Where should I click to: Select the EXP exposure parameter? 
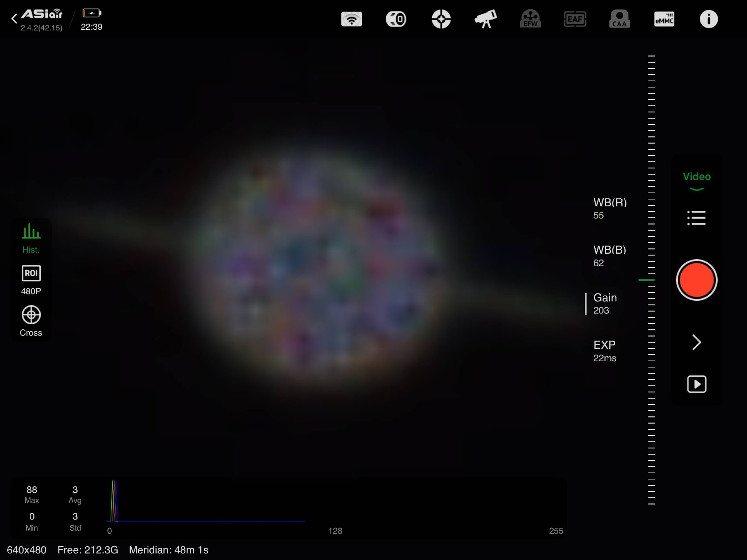coord(605,351)
